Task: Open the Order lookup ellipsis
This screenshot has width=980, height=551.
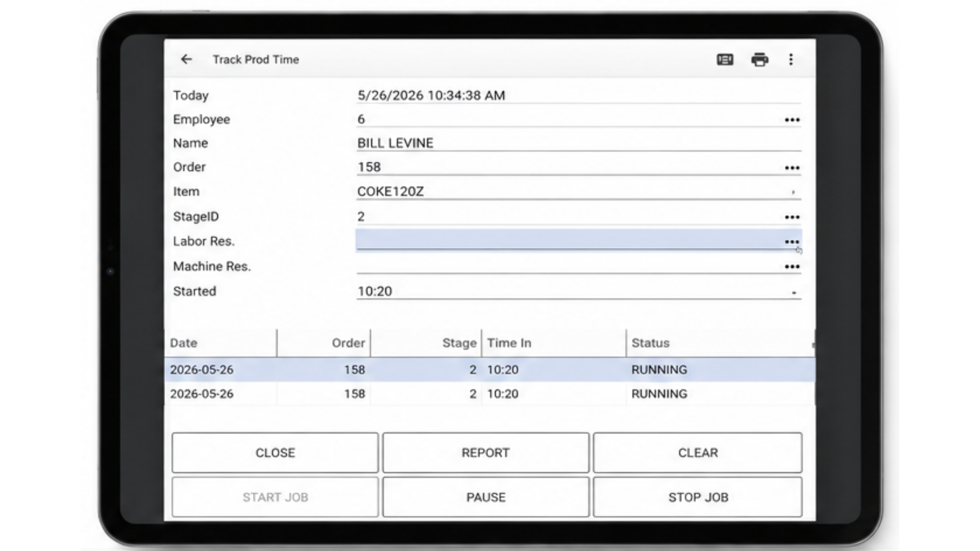Action: pyautogui.click(x=792, y=168)
